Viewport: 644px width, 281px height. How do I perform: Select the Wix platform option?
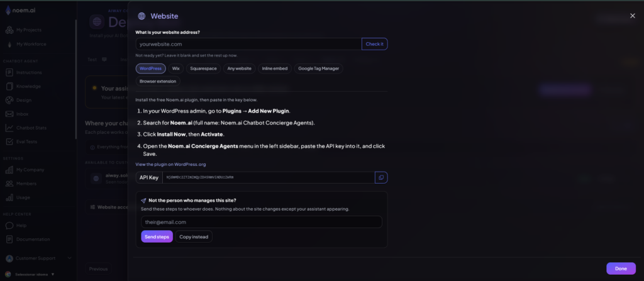click(176, 69)
